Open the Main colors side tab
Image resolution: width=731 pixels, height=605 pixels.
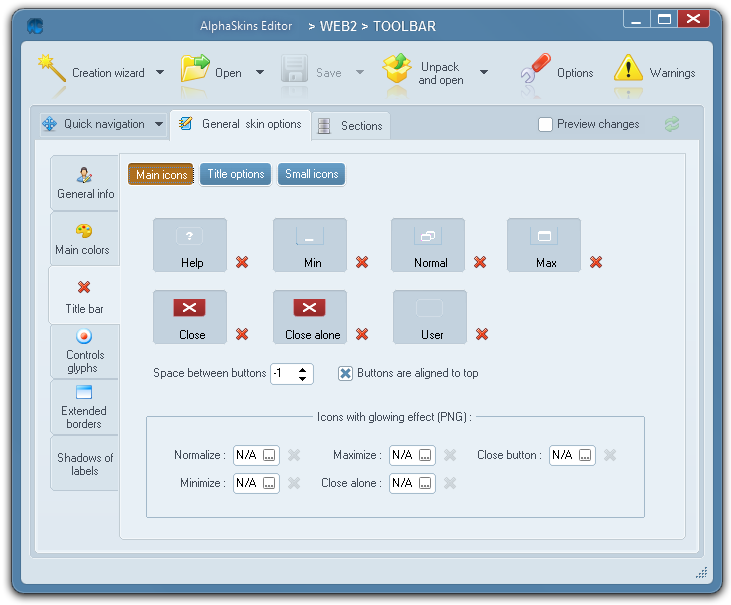coord(83,239)
